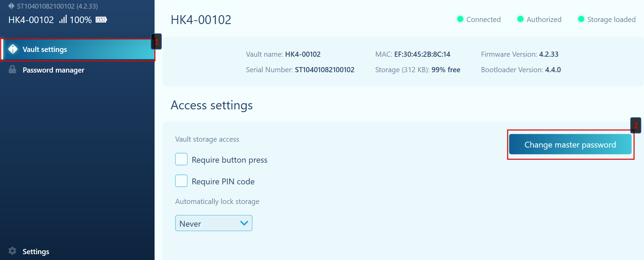The image size is (644, 260).
Task: Click the green Storage loaded status dot
Action: click(581, 19)
